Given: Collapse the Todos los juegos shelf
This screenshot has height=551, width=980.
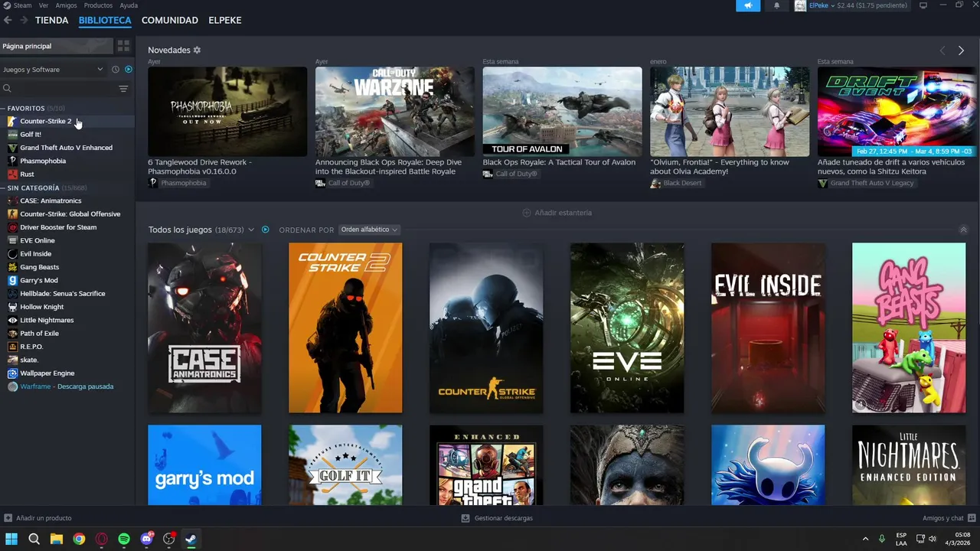Looking at the screenshot, I should tap(963, 230).
